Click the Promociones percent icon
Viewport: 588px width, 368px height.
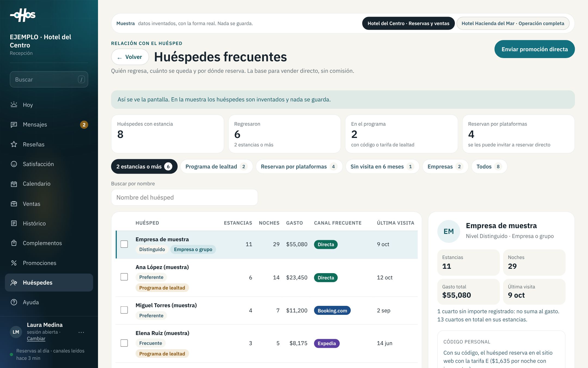(14, 263)
